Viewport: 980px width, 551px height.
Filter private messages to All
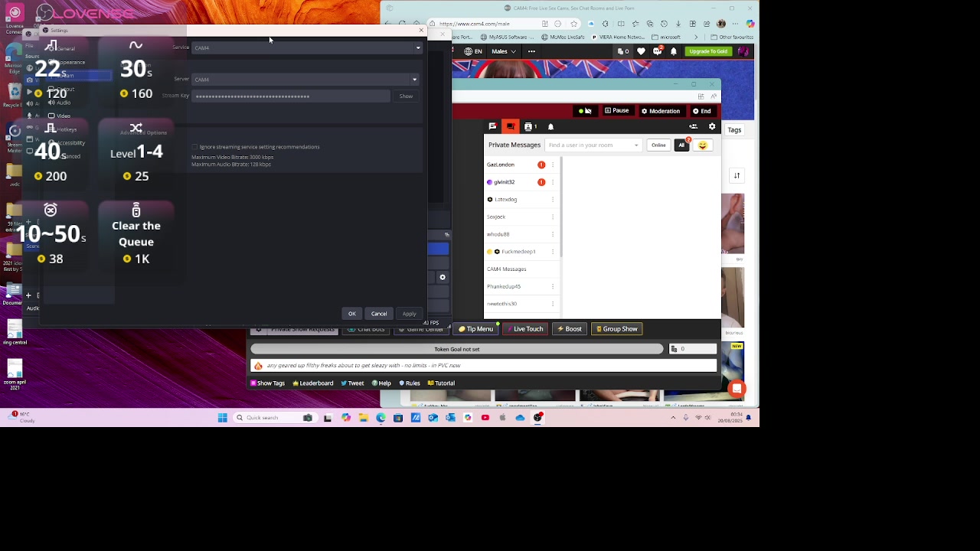tap(681, 145)
